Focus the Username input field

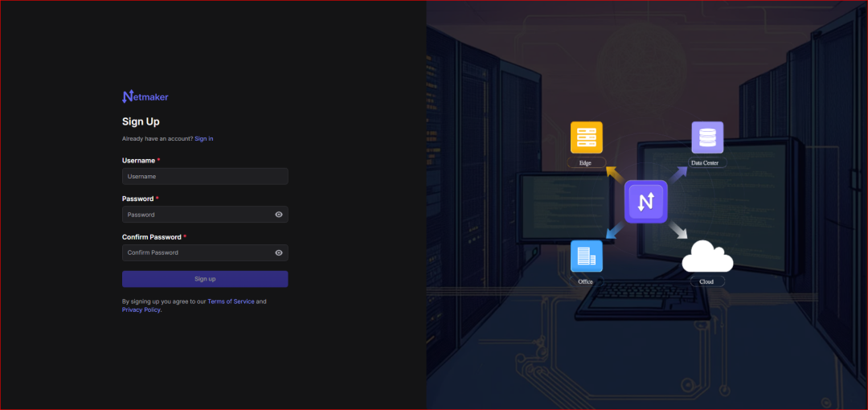click(x=205, y=176)
